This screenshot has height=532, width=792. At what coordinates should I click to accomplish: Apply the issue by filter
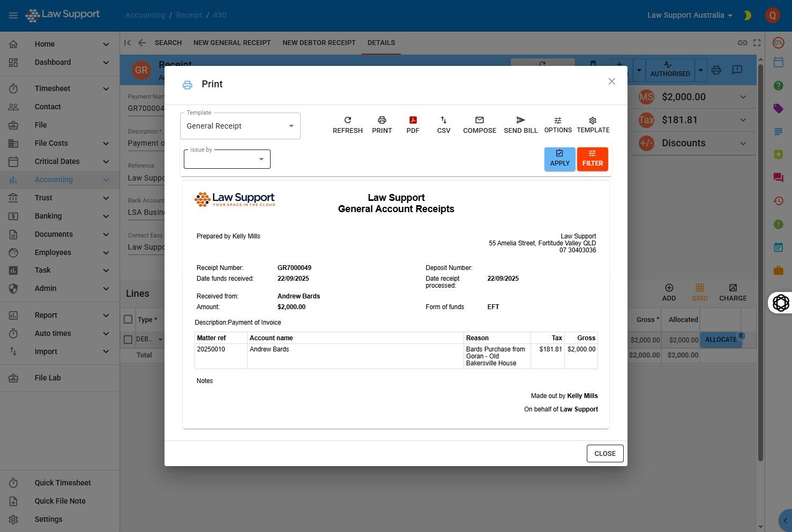pyautogui.click(x=559, y=159)
